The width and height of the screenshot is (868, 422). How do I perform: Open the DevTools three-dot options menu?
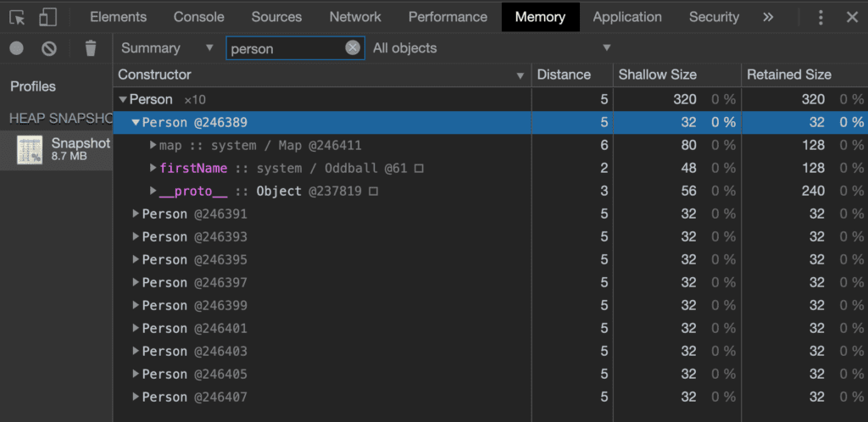pos(821,17)
